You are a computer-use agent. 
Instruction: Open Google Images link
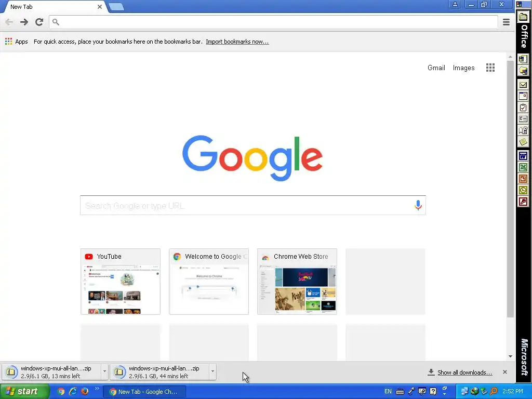pos(463,68)
